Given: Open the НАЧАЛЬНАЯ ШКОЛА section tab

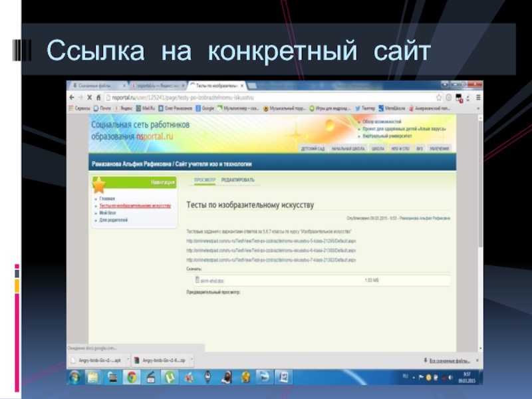Looking at the screenshot, I should pyautogui.click(x=348, y=148).
